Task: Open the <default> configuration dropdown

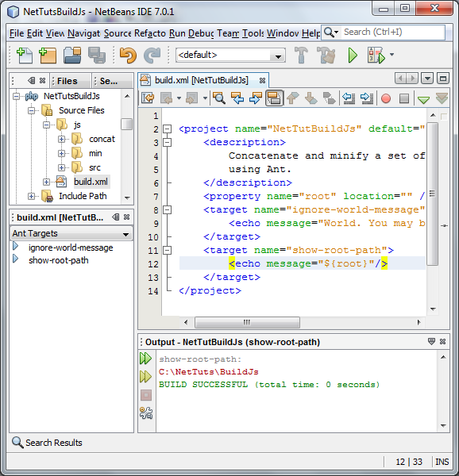Action: [230, 56]
